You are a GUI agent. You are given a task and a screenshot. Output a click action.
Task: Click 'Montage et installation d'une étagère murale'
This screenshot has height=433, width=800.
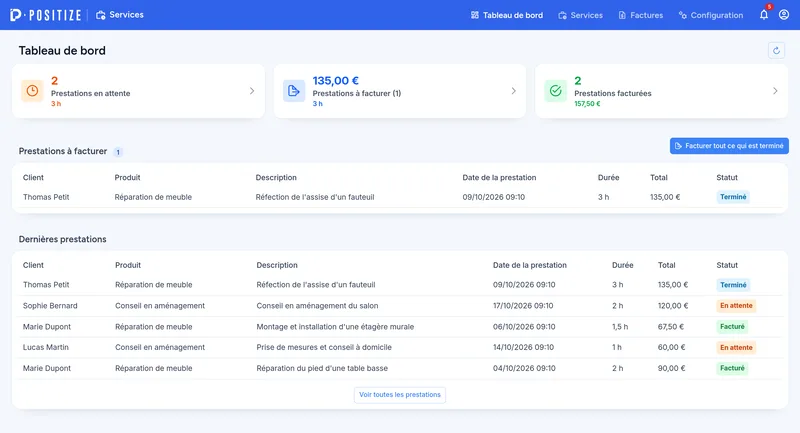click(335, 326)
